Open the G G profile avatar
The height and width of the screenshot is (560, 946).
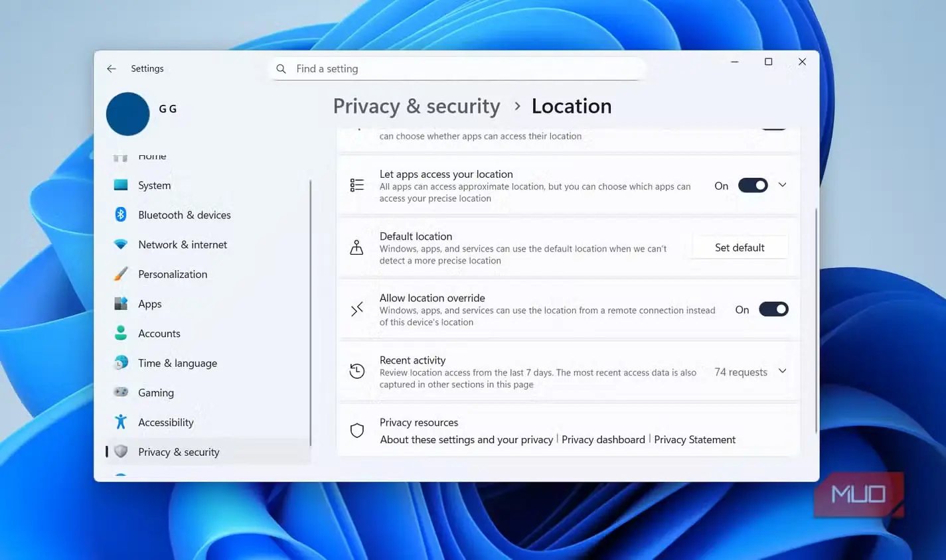(127, 114)
